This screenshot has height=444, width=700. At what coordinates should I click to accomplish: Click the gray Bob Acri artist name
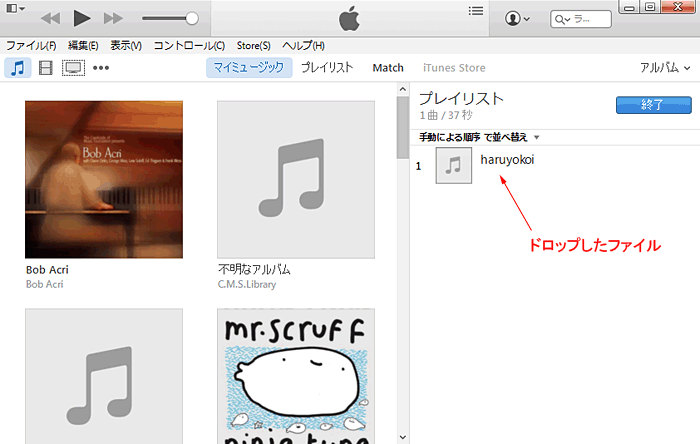(x=45, y=284)
